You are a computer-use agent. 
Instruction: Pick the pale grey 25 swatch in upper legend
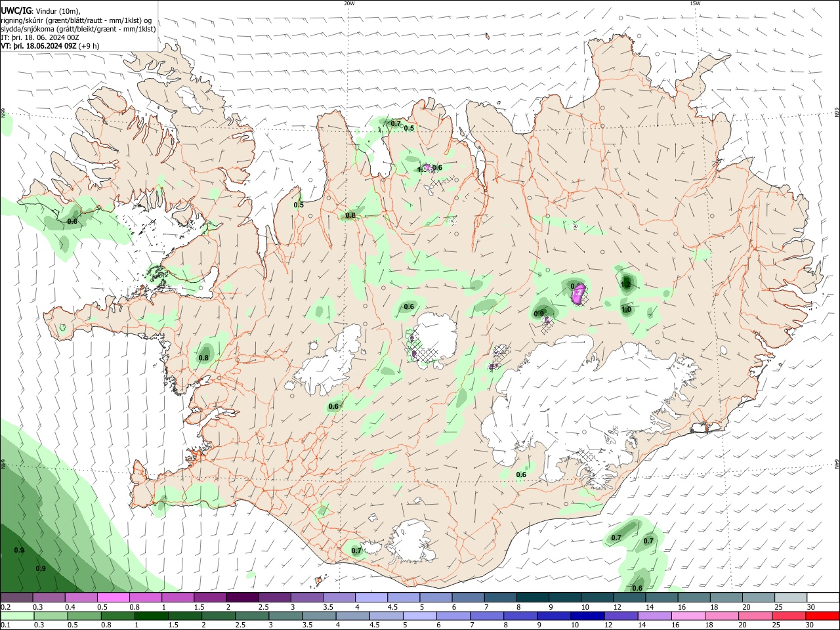[790, 598]
